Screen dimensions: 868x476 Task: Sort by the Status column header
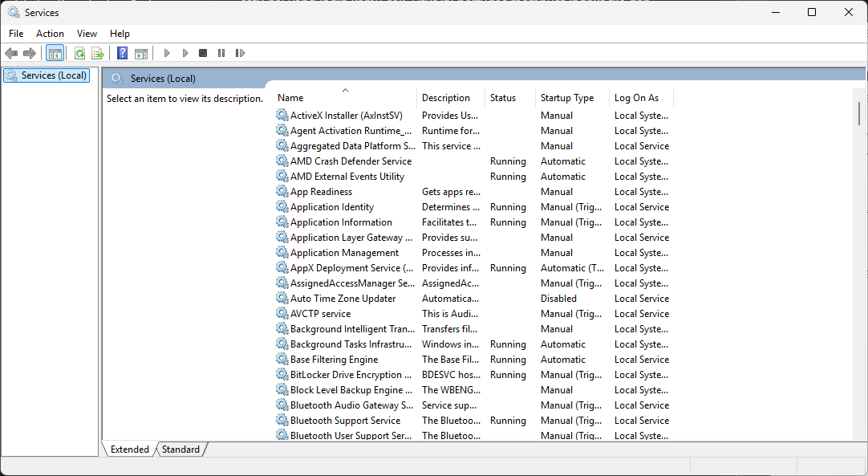tap(510, 97)
